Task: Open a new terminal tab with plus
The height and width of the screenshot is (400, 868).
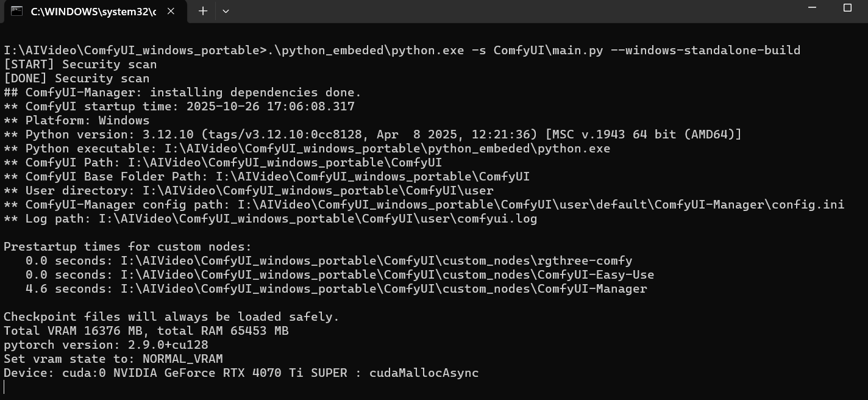Action: (x=203, y=11)
